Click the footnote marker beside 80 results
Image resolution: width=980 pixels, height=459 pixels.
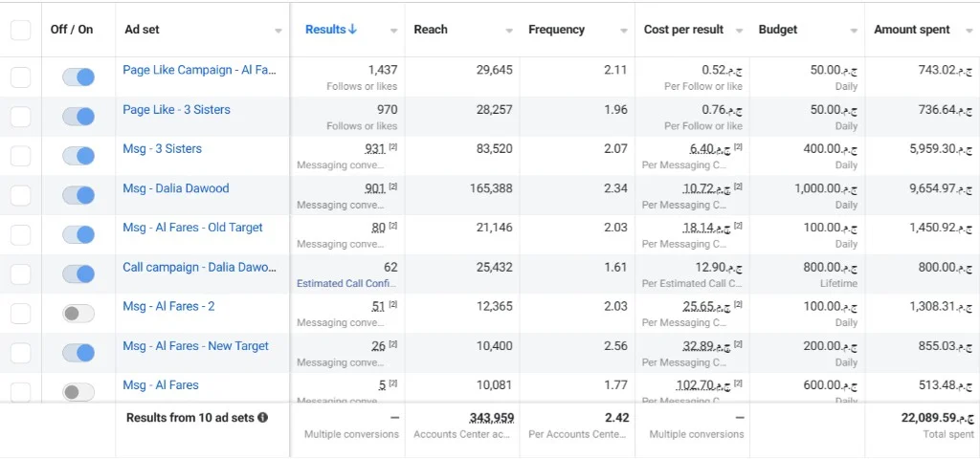point(393,226)
